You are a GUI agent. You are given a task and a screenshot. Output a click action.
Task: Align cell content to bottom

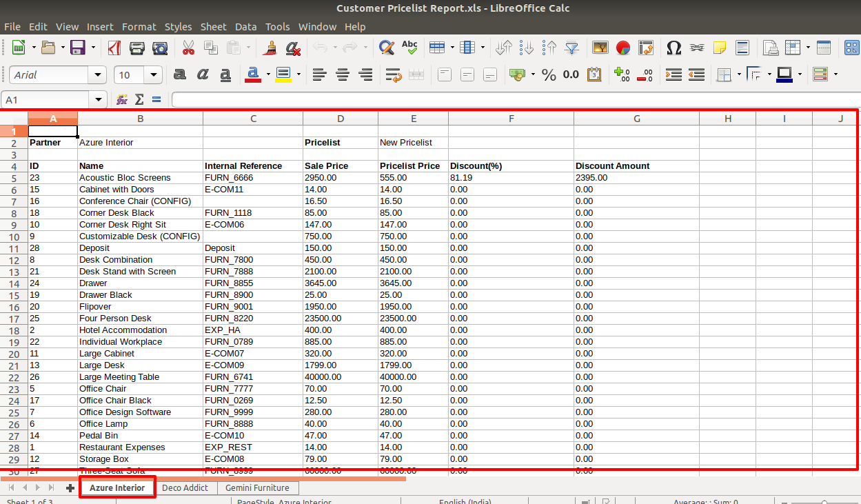(490, 74)
